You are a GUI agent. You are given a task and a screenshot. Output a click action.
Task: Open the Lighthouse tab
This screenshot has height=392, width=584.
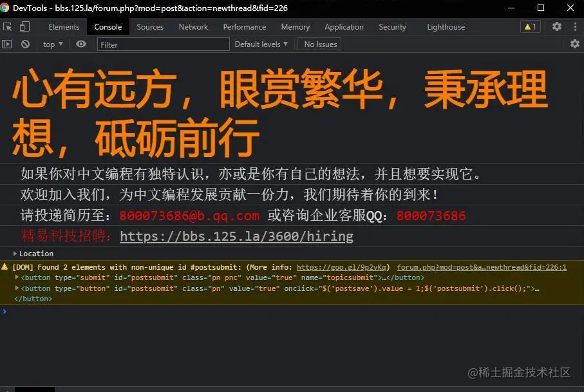tap(446, 26)
